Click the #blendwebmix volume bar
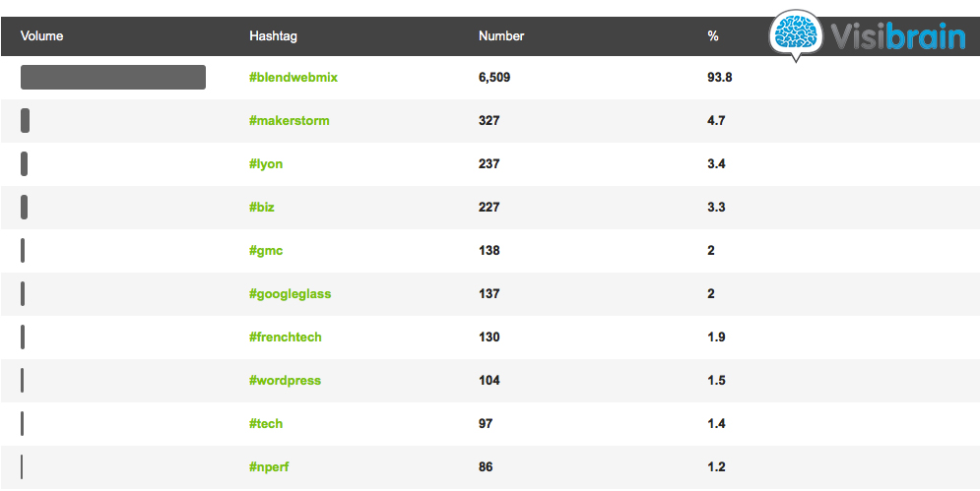This screenshot has height=491, width=980. pyautogui.click(x=113, y=78)
